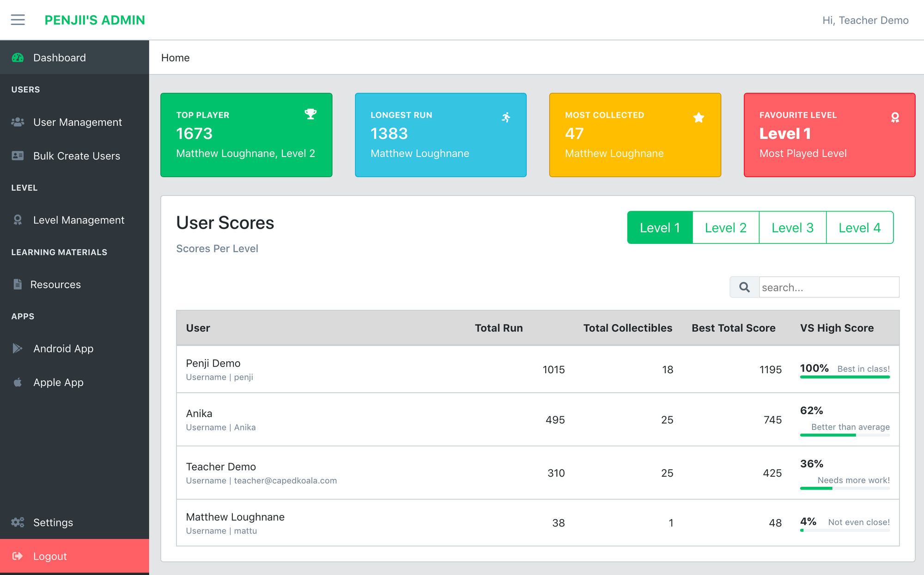Click the Level 1 favourite level text
This screenshot has height=575, width=924.
click(785, 133)
